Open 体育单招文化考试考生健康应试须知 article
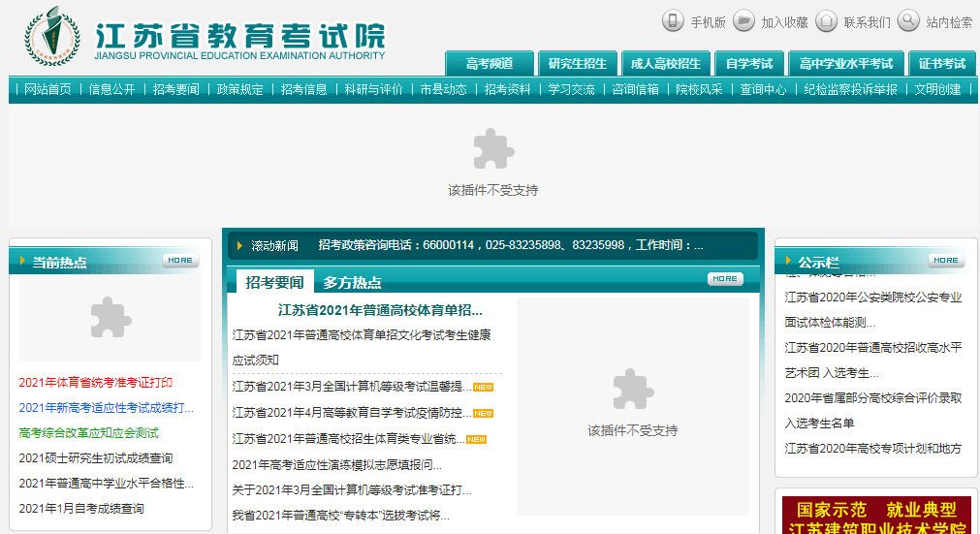This screenshot has height=534, width=980. click(x=362, y=347)
